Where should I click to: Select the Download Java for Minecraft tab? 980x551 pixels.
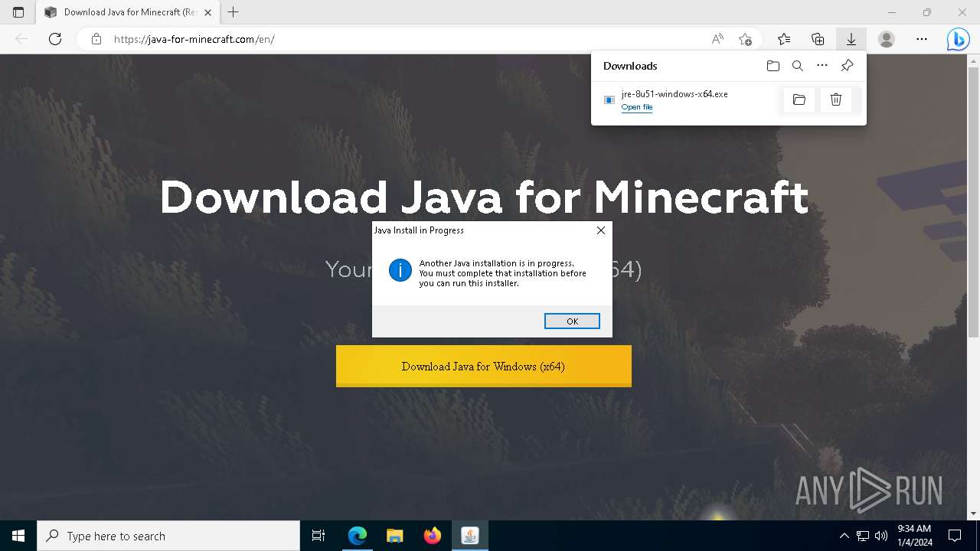tap(128, 12)
